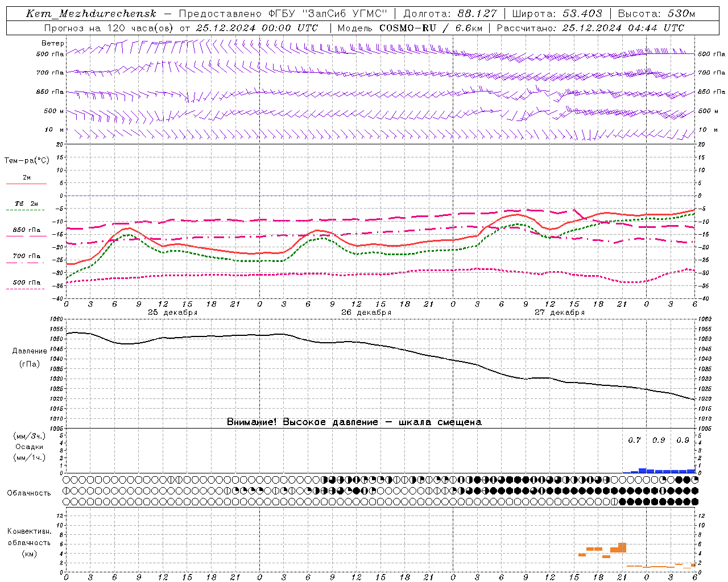Click 'Прогноз на 120 часа(ов)' forecast header
Screen dimensions: 728x582
109,28
